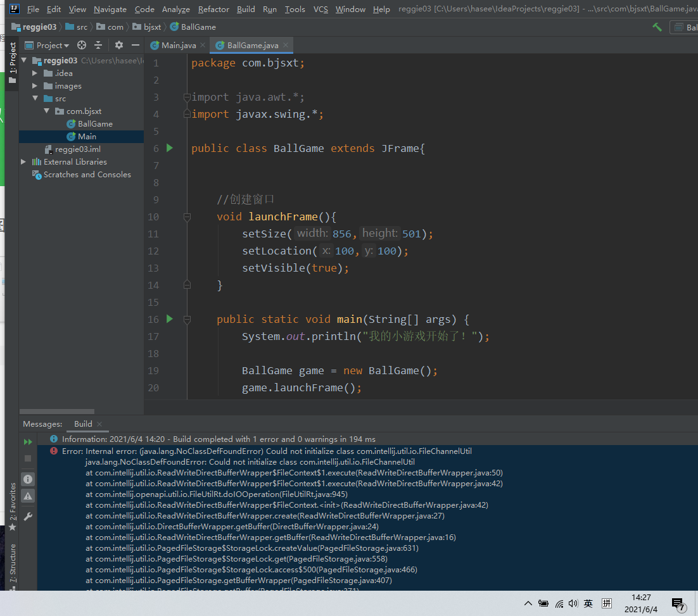Click the blue information icon in build output
698x616 pixels.
[x=54, y=439]
